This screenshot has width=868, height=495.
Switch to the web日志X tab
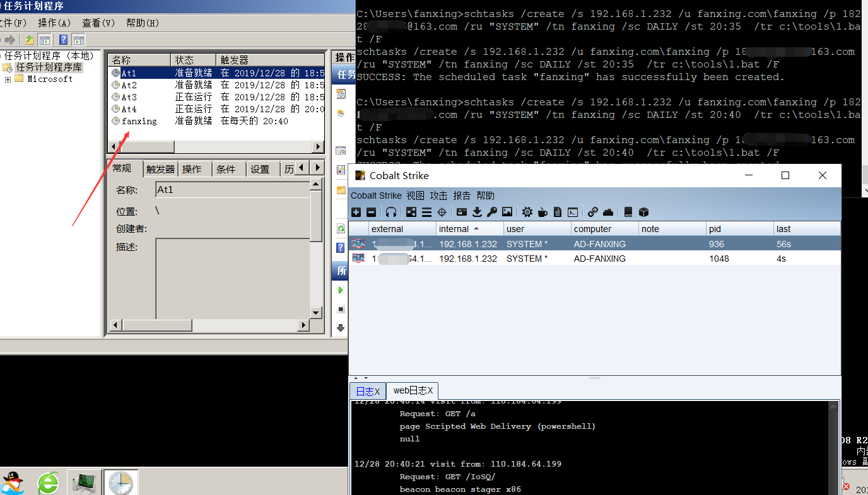(413, 391)
